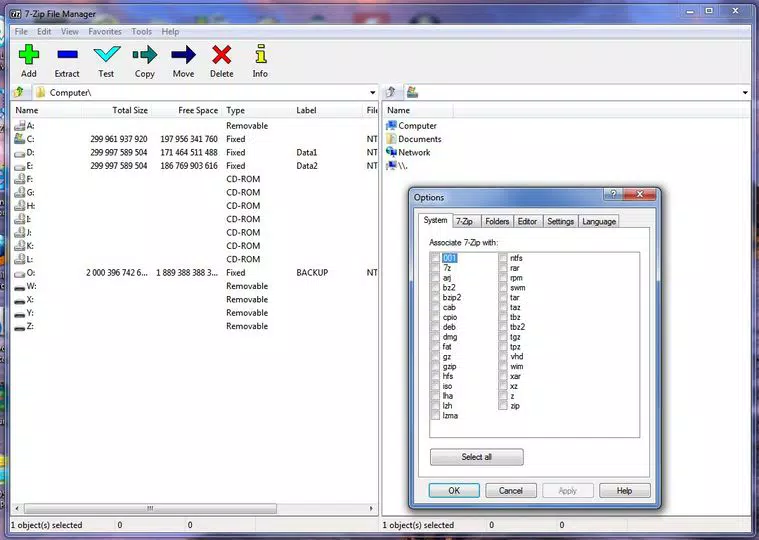Select the \\. entry in right panel

(x=397, y=165)
